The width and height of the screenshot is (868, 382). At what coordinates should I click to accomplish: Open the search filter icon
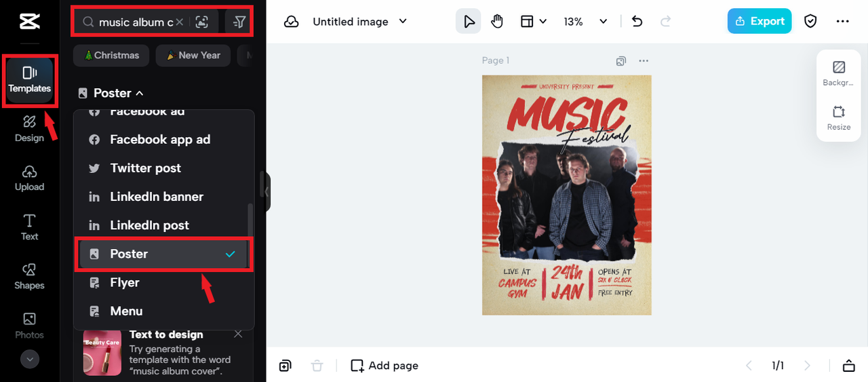tap(239, 22)
